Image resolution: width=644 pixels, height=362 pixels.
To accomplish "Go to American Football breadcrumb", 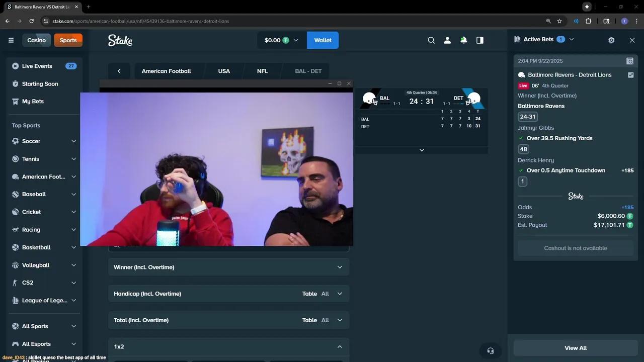I will [166, 71].
